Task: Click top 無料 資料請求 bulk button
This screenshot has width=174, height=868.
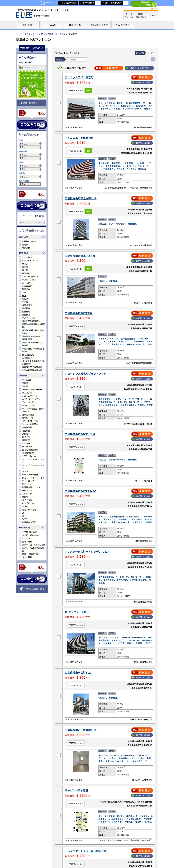Action: 108,68
